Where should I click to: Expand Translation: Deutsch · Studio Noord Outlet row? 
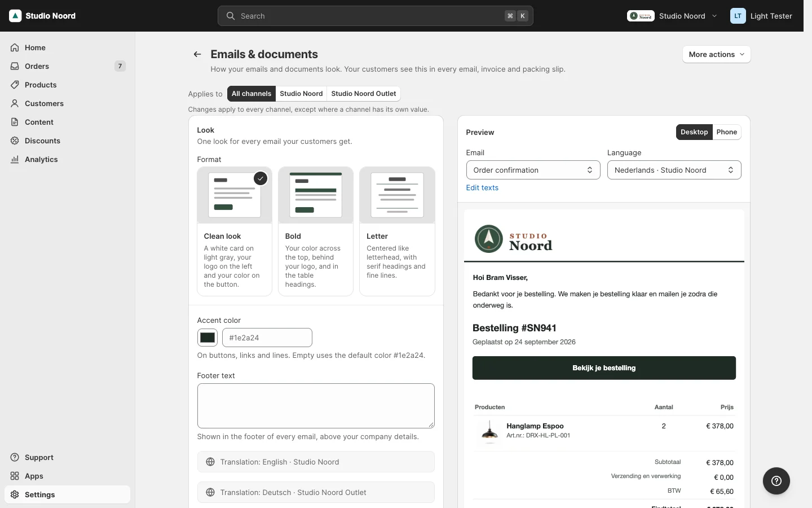[x=316, y=492]
